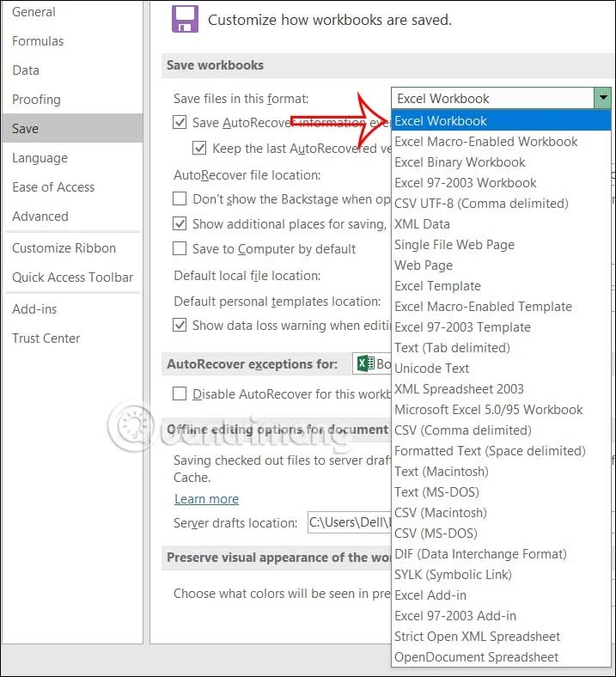Toggle Show additional places for saving checkbox
This screenshot has height=677, width=616.
point(180,223)
